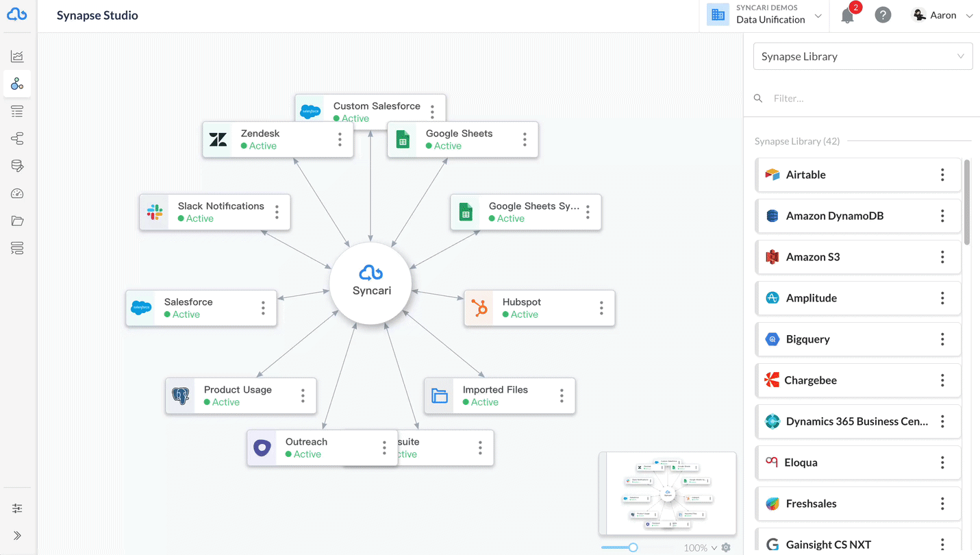Screen dimensions: 980x555
Task: Open the Amplitude three-dot menu
Action: [942, 298]
